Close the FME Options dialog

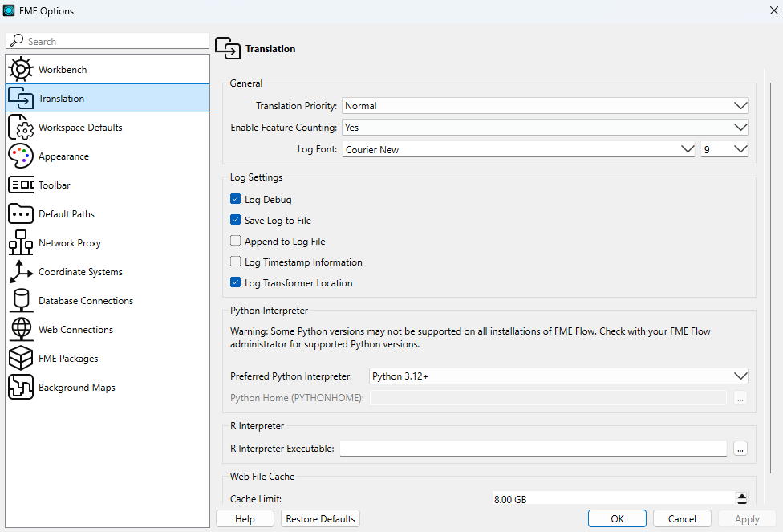pyautogui.click(x=773, y=10)
